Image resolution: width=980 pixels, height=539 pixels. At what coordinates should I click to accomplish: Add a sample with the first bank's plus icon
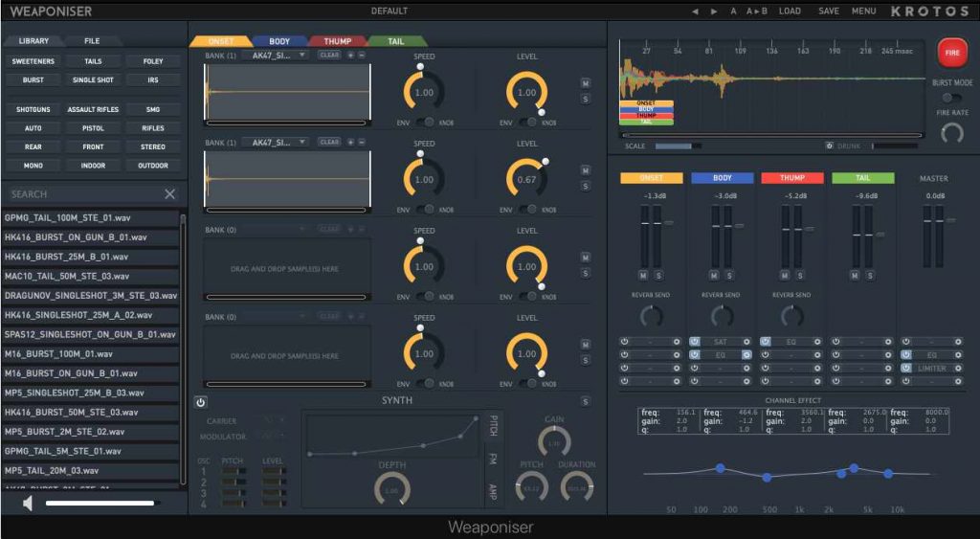pos(350,55)
